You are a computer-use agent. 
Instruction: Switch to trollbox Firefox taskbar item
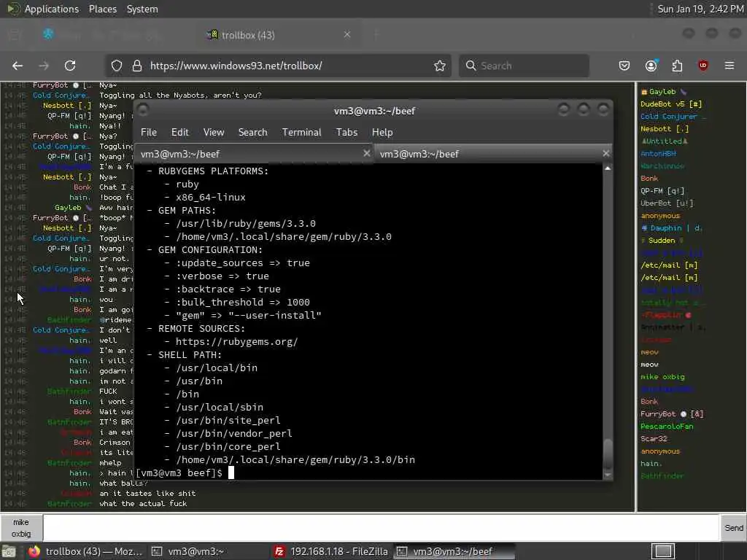coord(85,551)
